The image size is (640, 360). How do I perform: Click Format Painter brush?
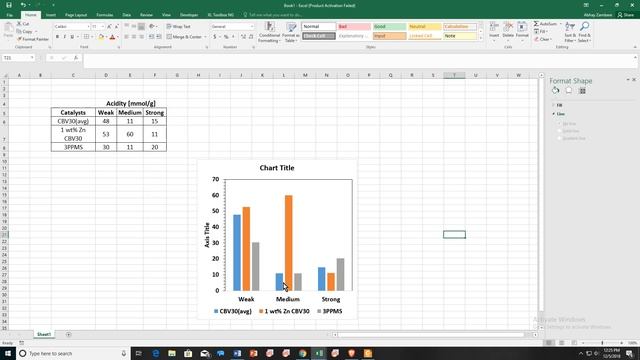(x=33, y=39)
